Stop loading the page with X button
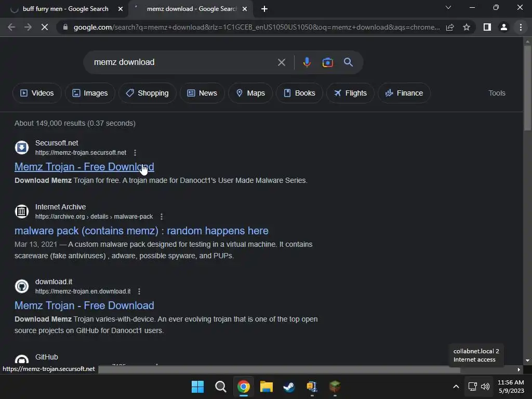 click(45, 27)
